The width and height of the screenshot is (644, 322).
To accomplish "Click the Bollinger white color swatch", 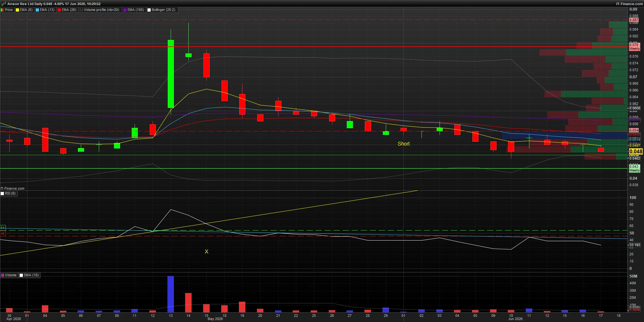I will (149, 10).
